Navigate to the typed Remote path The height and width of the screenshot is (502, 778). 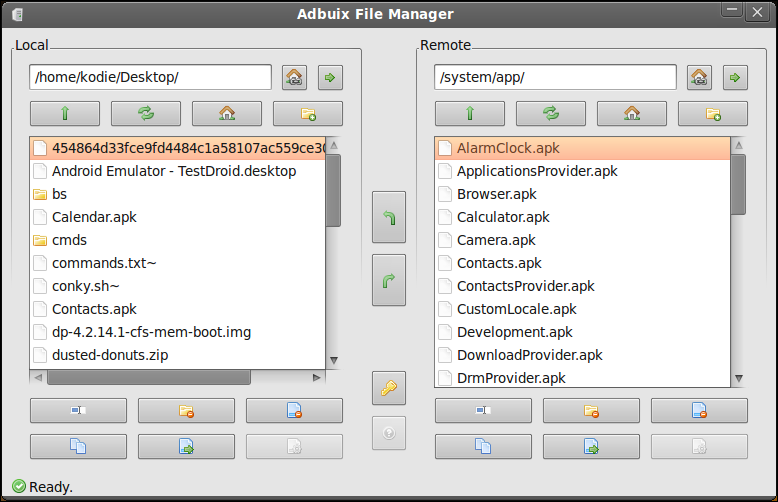click(x=735, y=77)
